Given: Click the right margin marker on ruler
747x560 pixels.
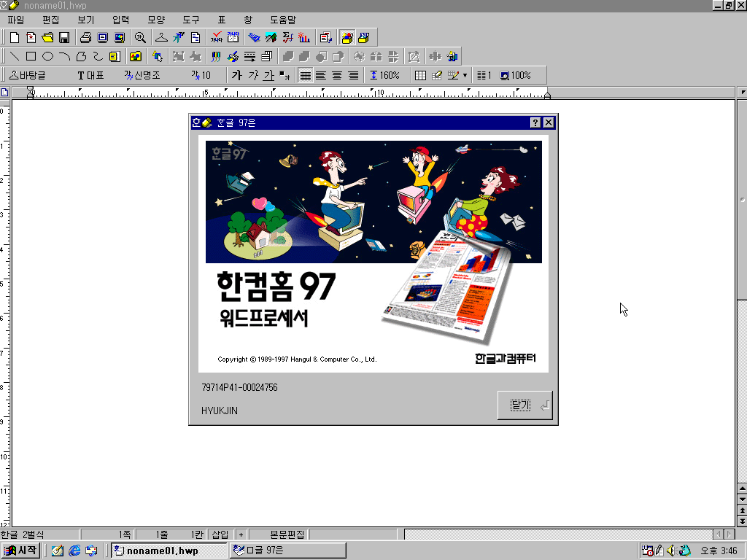Looking at the screenshot, I should pos(547,96).
